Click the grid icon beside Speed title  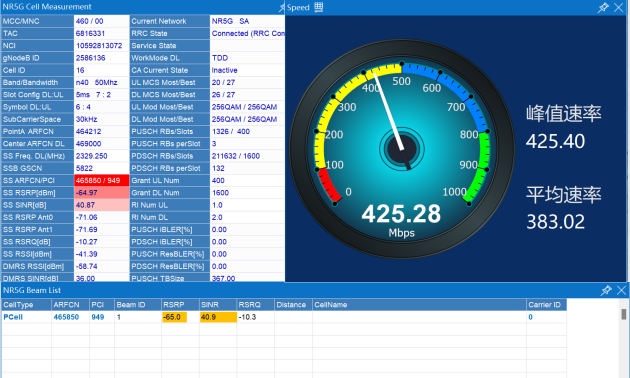318,7
